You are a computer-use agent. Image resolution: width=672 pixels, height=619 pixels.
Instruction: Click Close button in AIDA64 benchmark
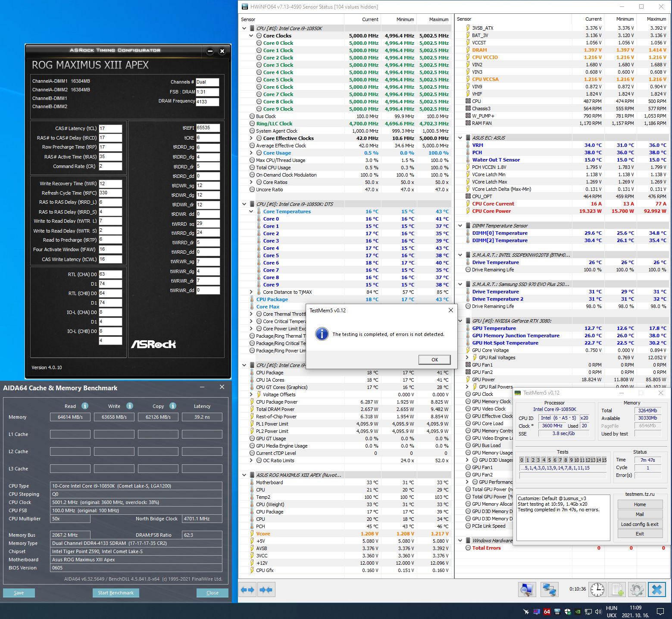click(x=212, y=593)
